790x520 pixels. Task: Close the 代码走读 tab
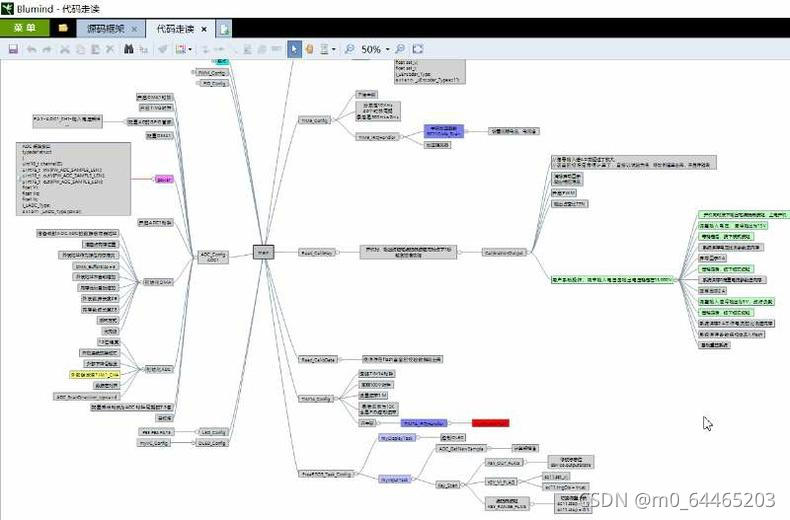(204, 29)
